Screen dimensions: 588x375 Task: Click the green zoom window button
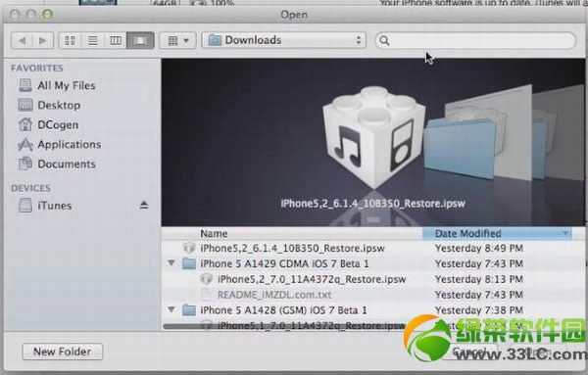47,15
